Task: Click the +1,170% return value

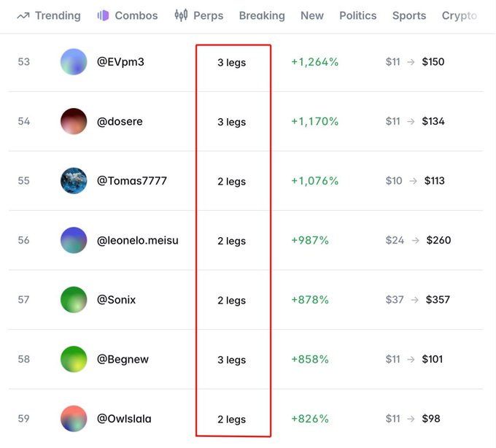Action: point(315,121)
